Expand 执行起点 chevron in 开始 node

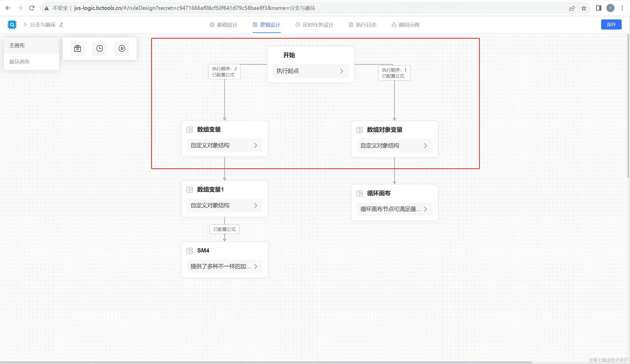[x=341, y=71]
